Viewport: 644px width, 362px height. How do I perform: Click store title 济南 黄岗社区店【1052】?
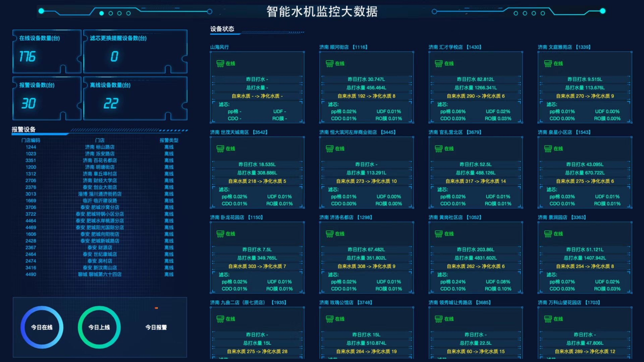point(455,218)
